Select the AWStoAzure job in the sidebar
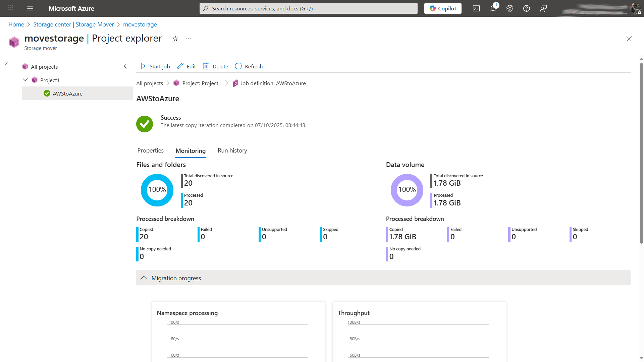Viewport: 644px width, 362px height. click(67, 94)
